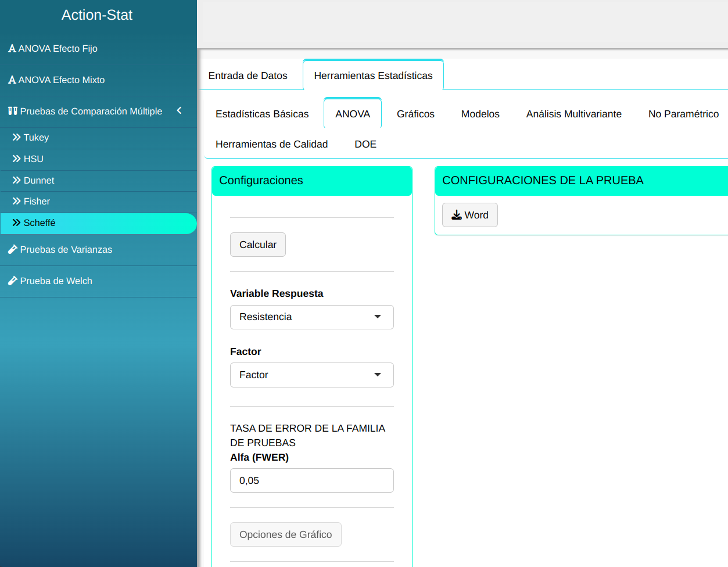Click the Alfa (FWER) input field

(311, 480)
